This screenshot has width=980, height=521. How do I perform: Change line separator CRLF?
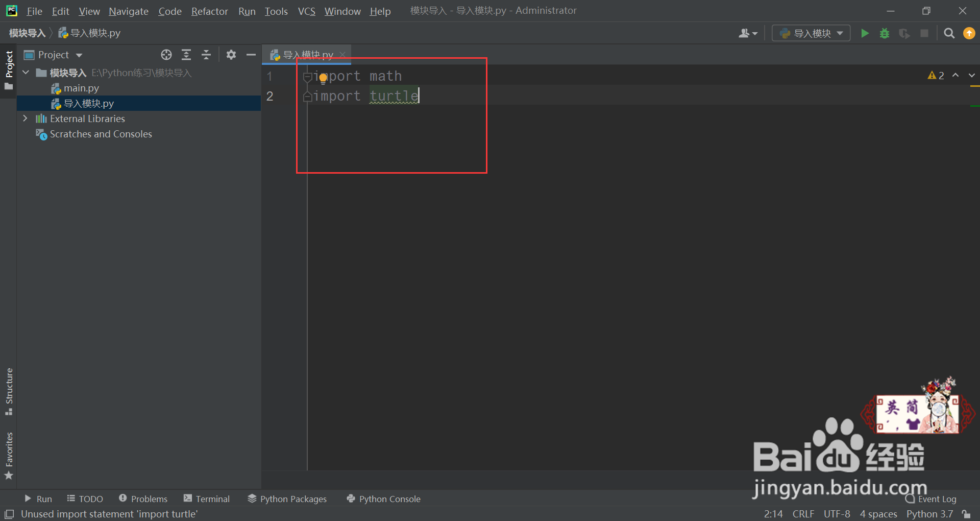coord(803,514)
